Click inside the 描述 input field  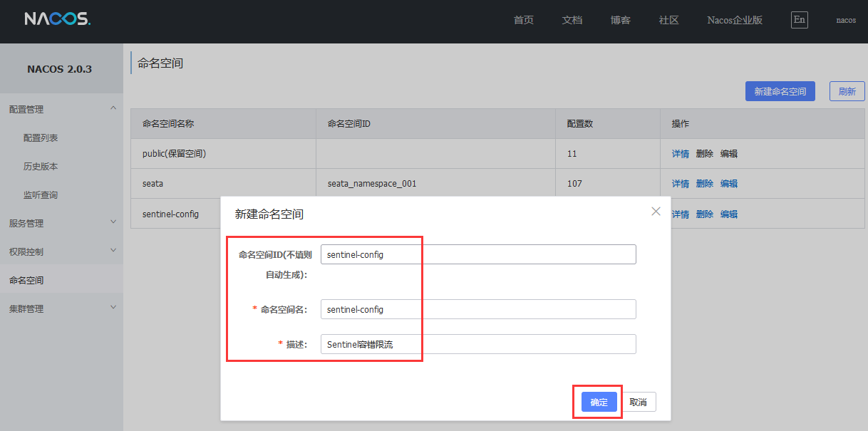pos(477,344)
